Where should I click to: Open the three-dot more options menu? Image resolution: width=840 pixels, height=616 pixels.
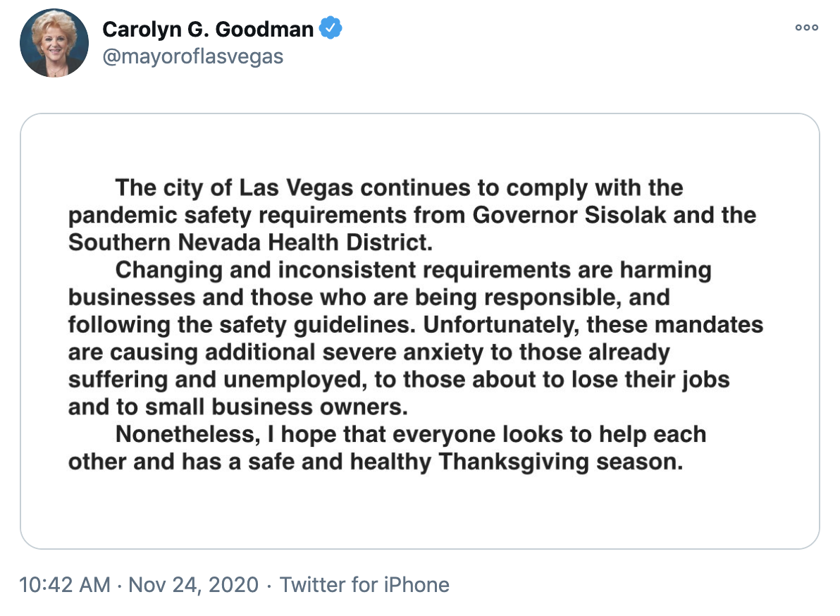pos(806,27)
